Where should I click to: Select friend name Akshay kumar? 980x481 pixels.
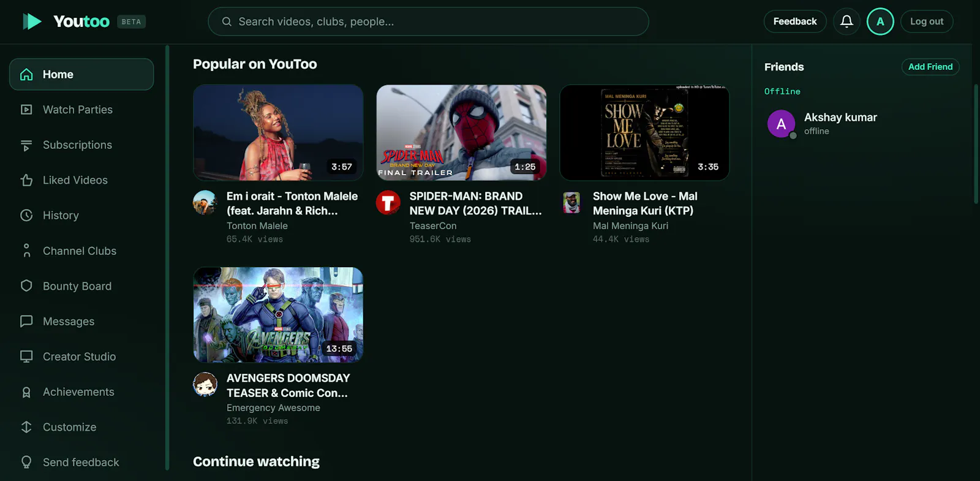(x=840, y=118)
